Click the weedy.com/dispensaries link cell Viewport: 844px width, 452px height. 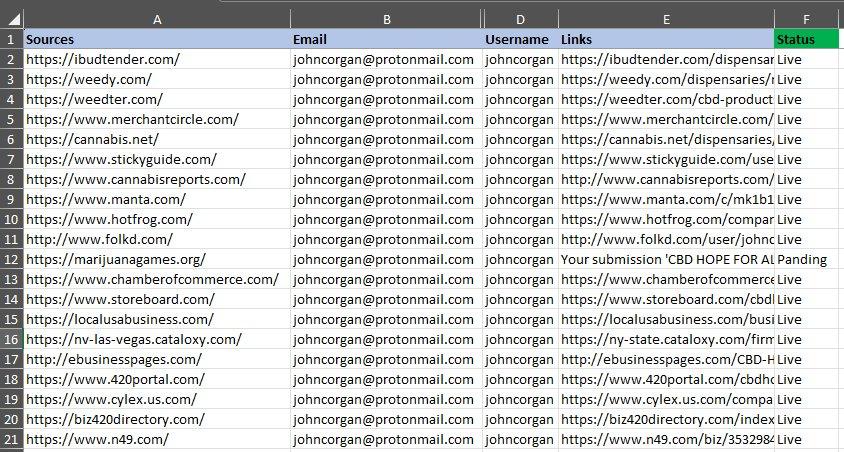click(x=666, y=79)
